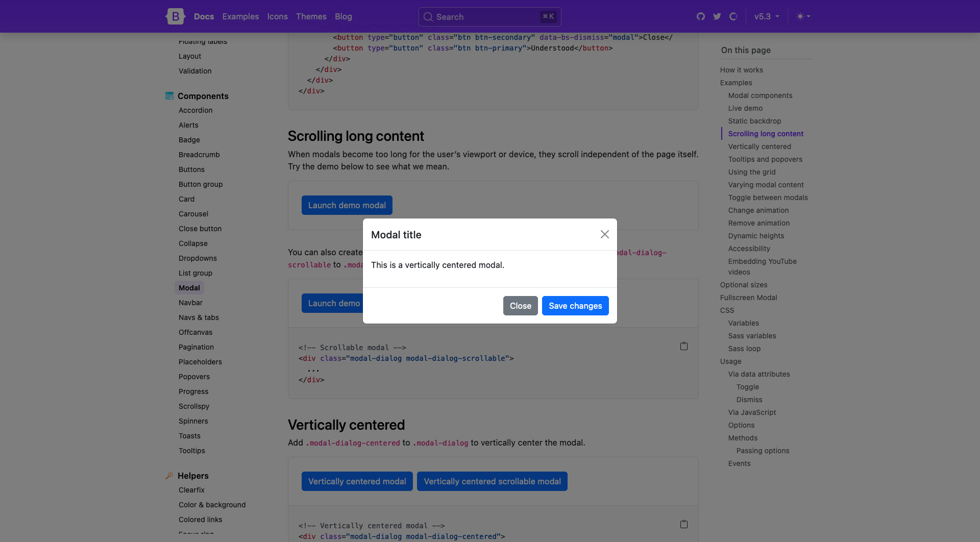Screen dimensions: 980x542
Task: Click the Open Collective icon
Action: pos(733,16)
